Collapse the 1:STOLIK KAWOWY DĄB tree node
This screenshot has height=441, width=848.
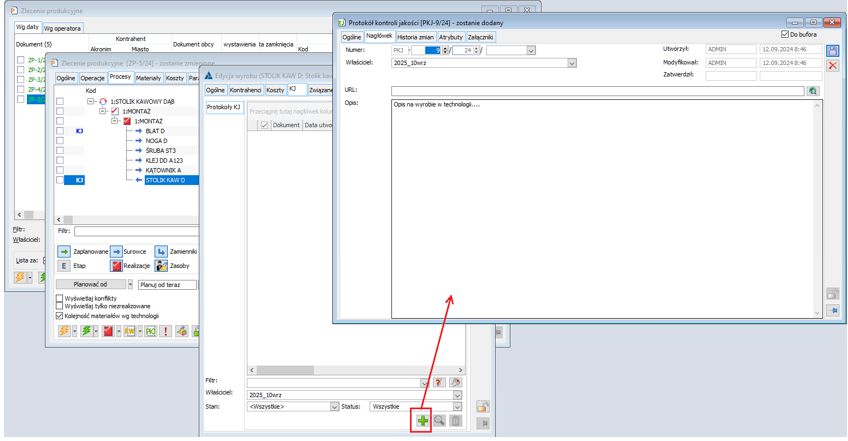91,102
